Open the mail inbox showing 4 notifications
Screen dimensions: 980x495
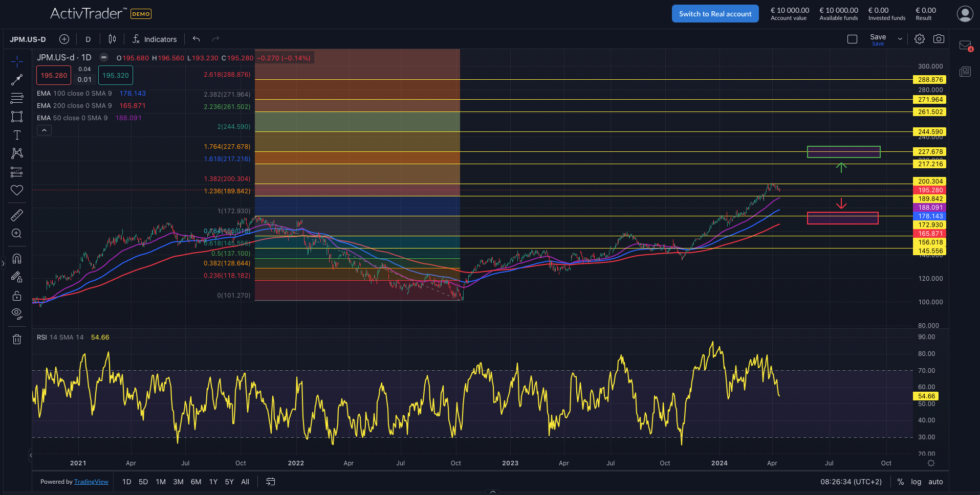click(x=965, y=45)
